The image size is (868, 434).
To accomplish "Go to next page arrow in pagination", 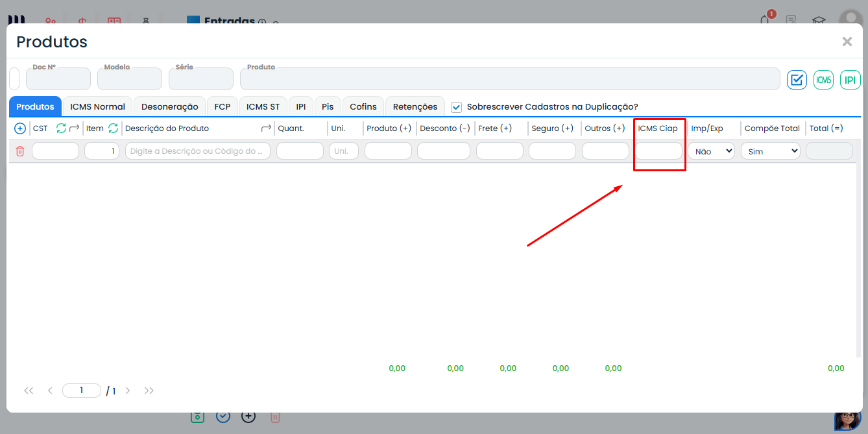I will (128, 391).
